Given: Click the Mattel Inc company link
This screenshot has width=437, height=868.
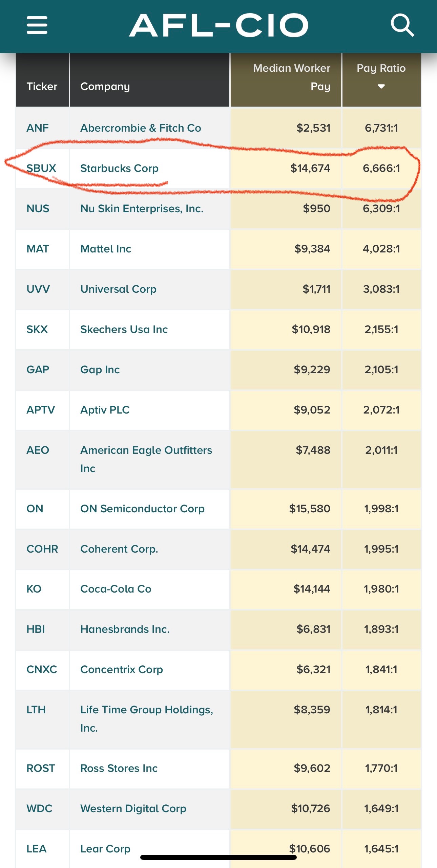Looking at the screenshot, I should click(x=106, y=249).
